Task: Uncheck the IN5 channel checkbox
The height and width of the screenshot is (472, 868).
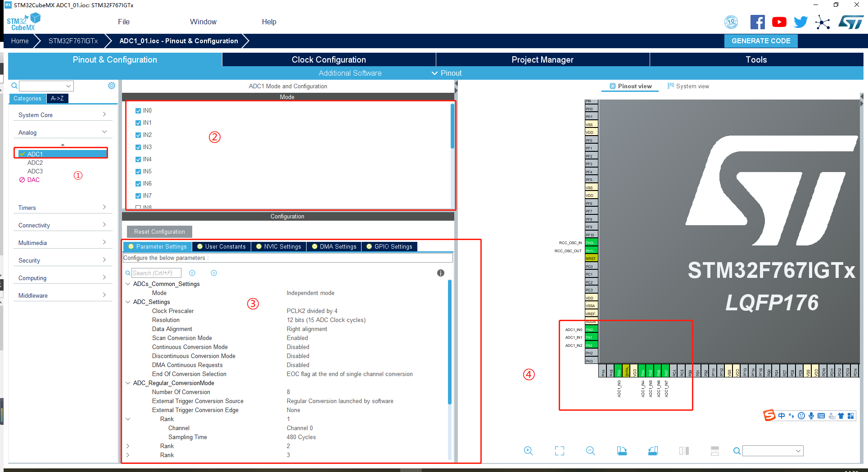Action: pyautogui.click(x=138, y=172)
